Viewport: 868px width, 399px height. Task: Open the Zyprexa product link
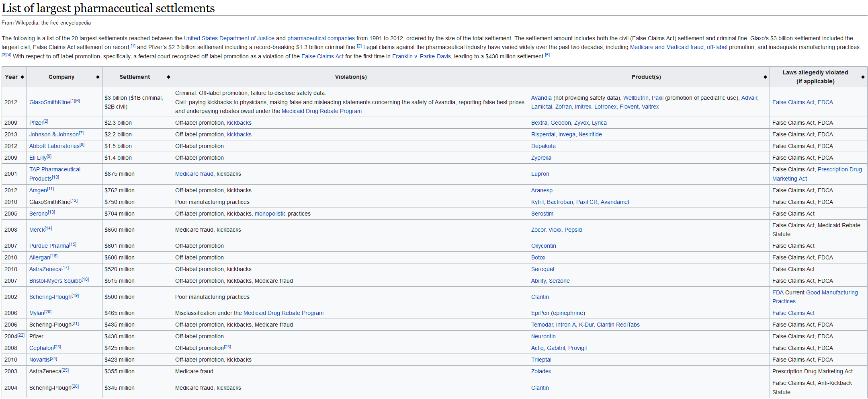click(x=541, y=158)
